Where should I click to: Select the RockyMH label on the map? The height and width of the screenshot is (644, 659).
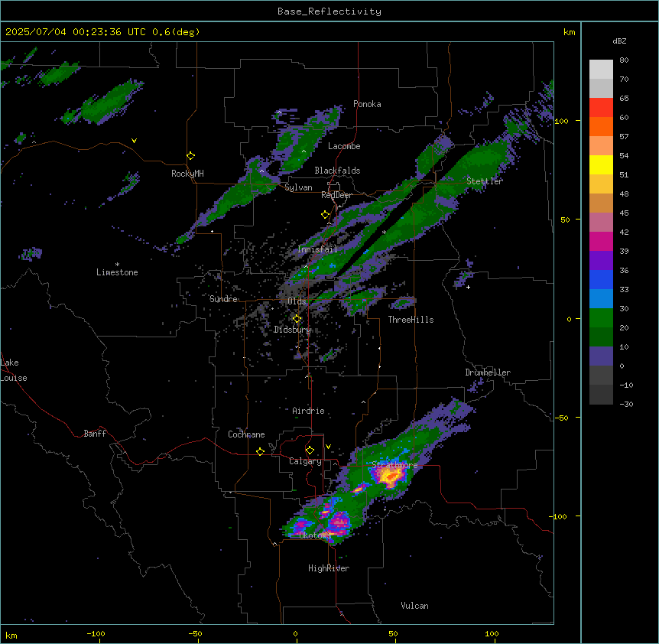187,174
